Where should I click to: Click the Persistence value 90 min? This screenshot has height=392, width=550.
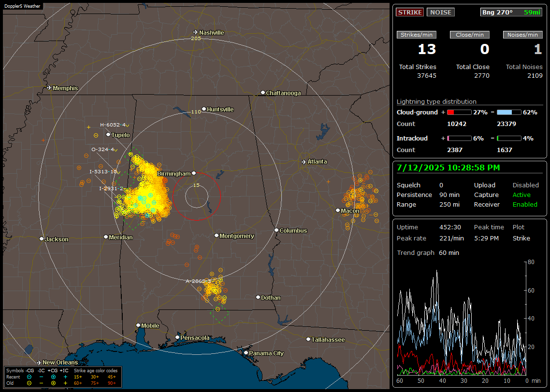point(449,195)
